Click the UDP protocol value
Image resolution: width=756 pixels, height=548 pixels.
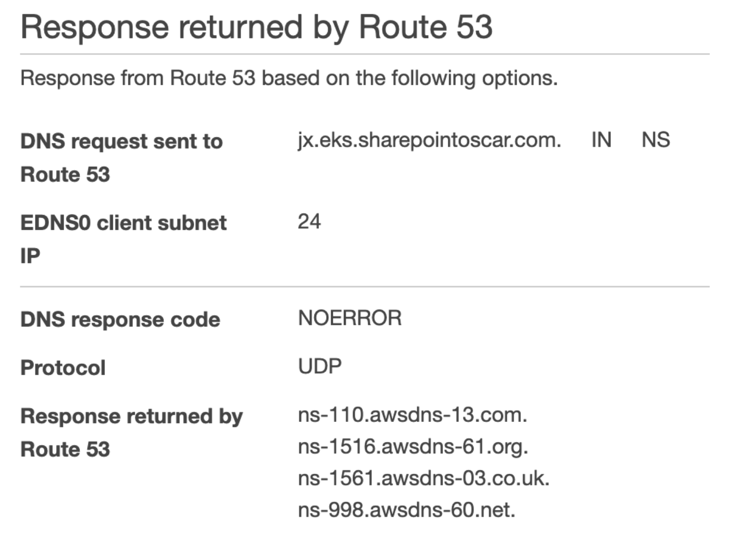click(x=320, y=367)
